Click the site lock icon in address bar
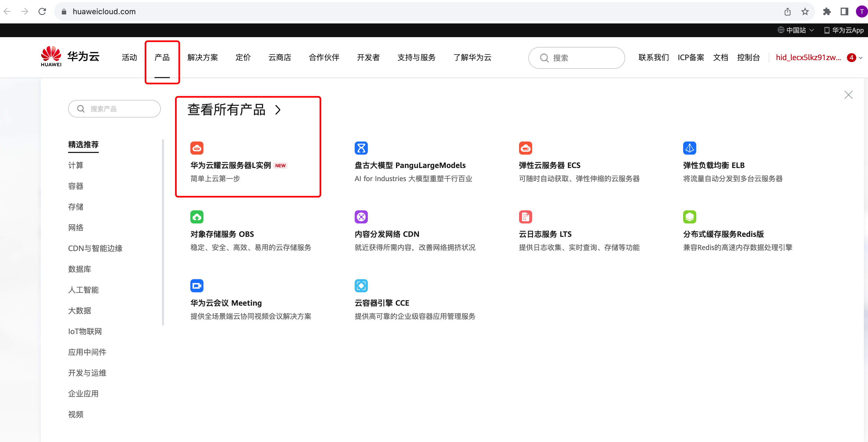Image resolution: width=868 pixels, height=442 pixels. pos(64,11)
